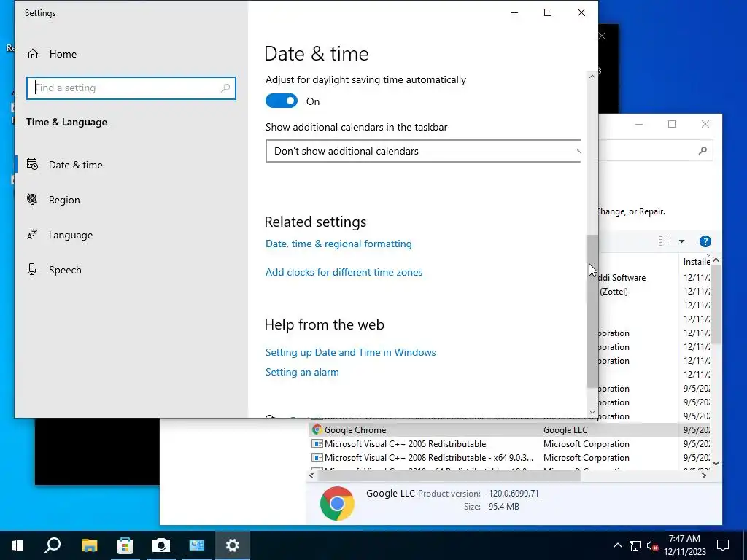Open camera app icon on taskbar

coord(161,545)
